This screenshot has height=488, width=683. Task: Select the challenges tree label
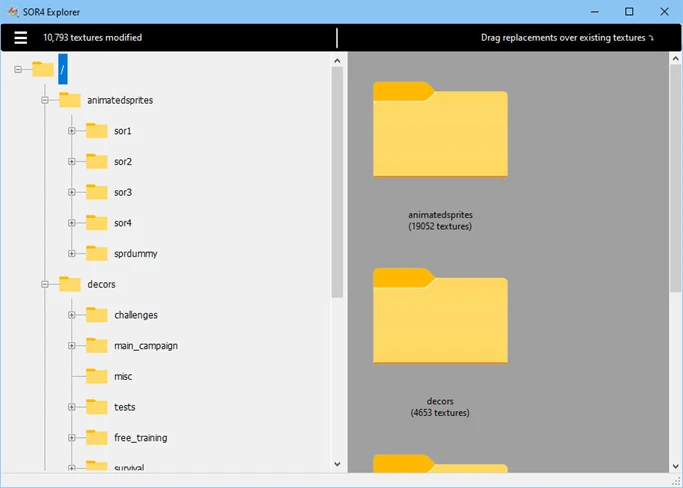pos(136,315)
